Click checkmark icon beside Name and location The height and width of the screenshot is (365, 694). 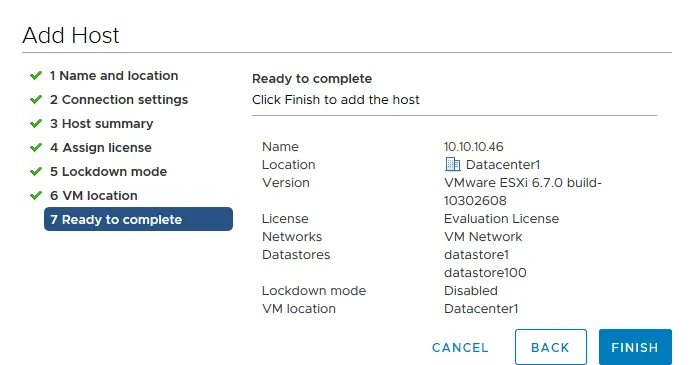click(x=36, y=76)
